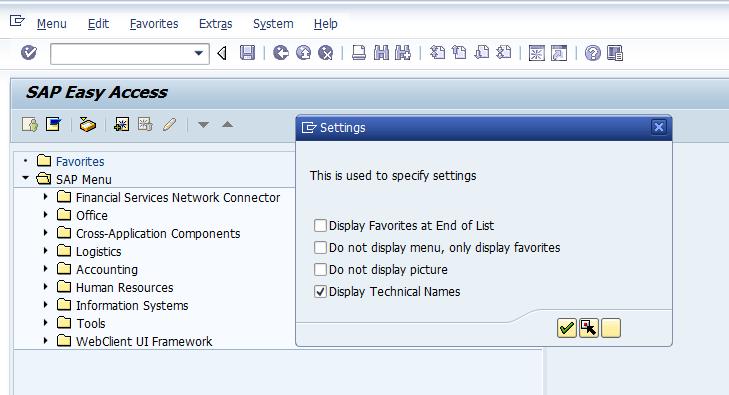Click the Find binoculars icon
Viewport: 729px width, 395px height.
click(x=381, y=53)
